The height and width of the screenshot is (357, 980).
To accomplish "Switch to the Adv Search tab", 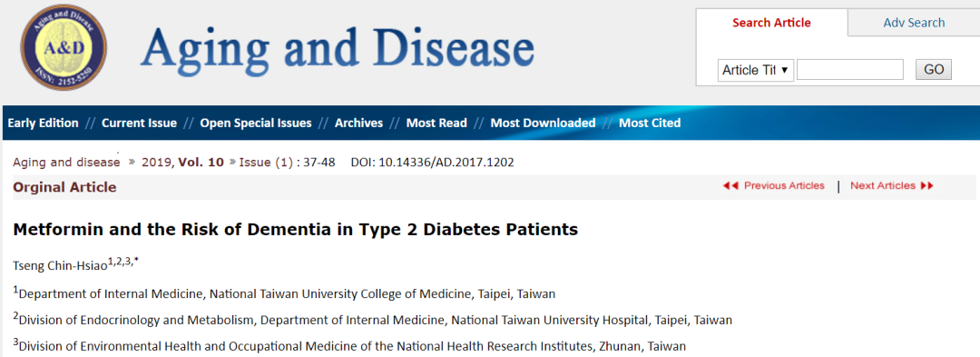I will point(914,23).
